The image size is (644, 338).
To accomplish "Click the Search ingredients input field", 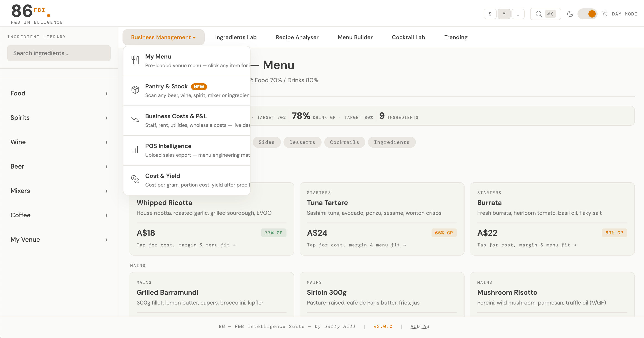I will click(x=59, y=53).
